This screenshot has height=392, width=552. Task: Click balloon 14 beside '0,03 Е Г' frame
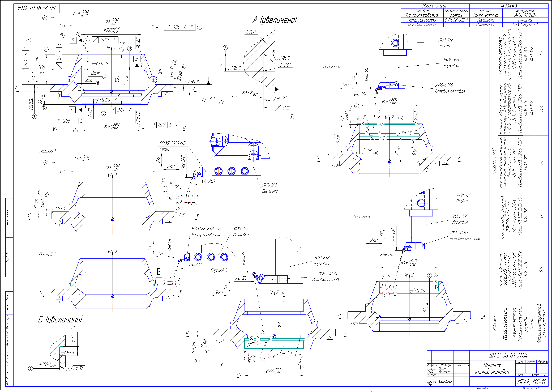click(184, 128)
